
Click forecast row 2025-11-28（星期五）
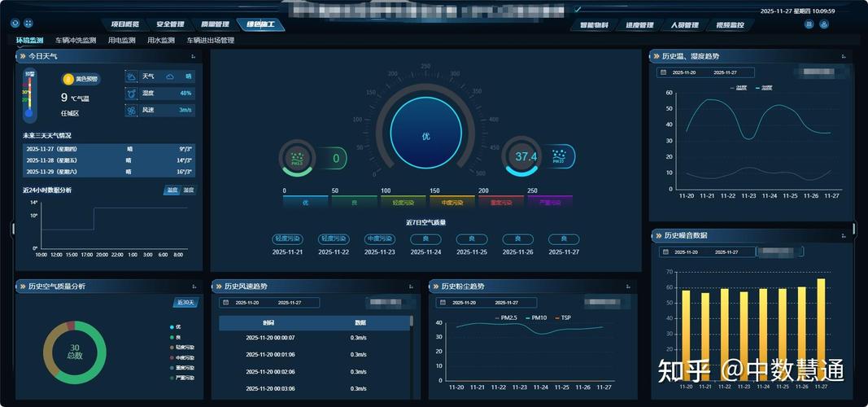pyautogui.click(x=108, y=160)
